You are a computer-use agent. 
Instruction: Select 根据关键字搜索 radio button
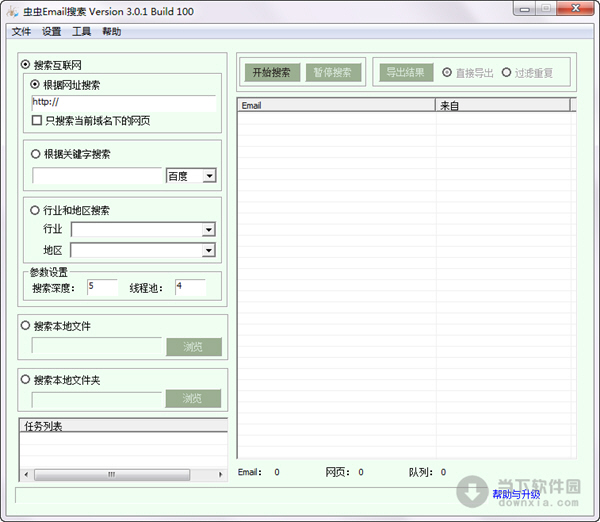(x=35, y=154)
